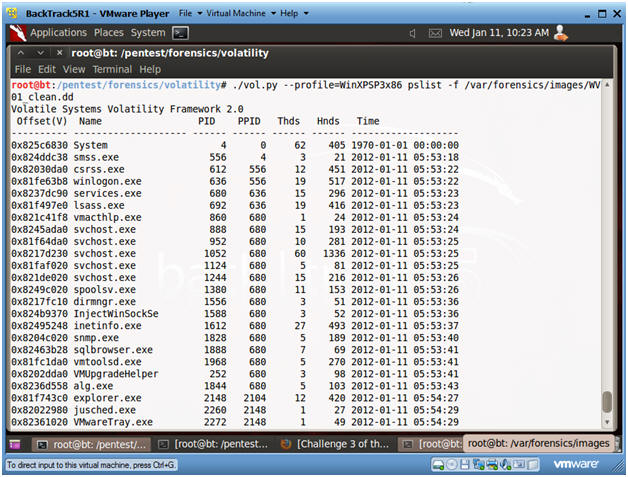The image size is (628, 477).
Task: Click the clock showing Wed Jan 11
Action: point(499,33)
